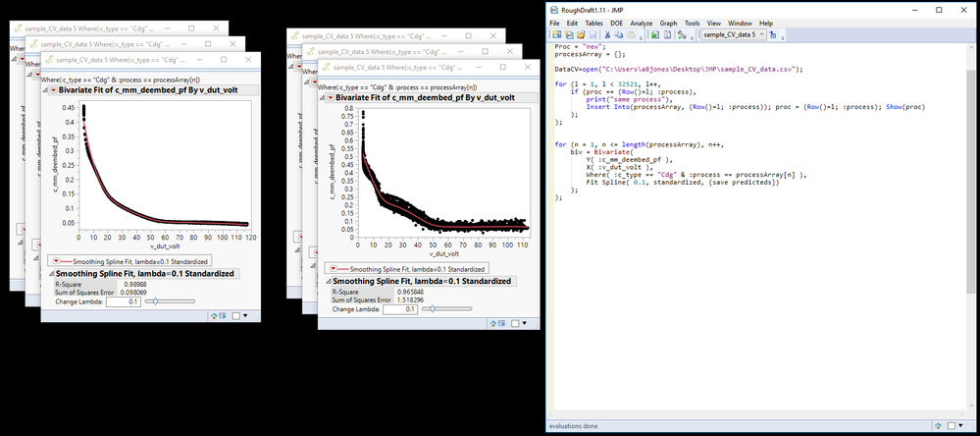Close the front-right sample_CV_data 5 graph window

(527, 68)
